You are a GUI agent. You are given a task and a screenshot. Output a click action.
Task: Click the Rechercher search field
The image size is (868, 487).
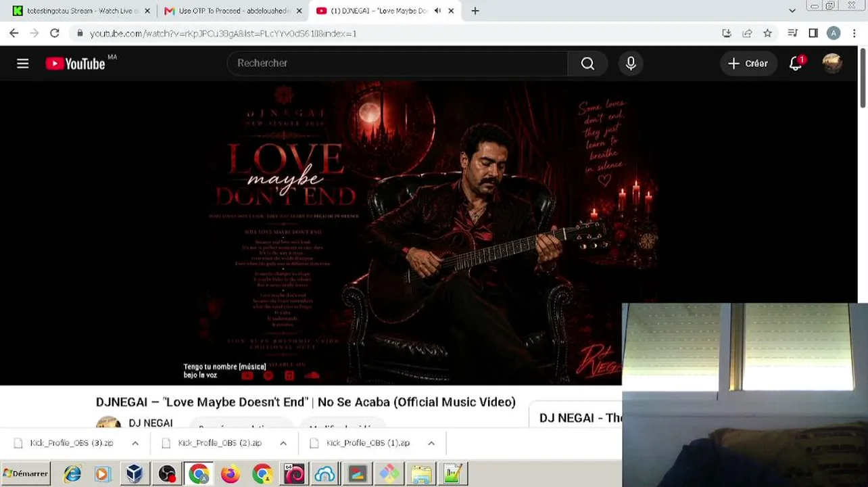click(397, 64)
